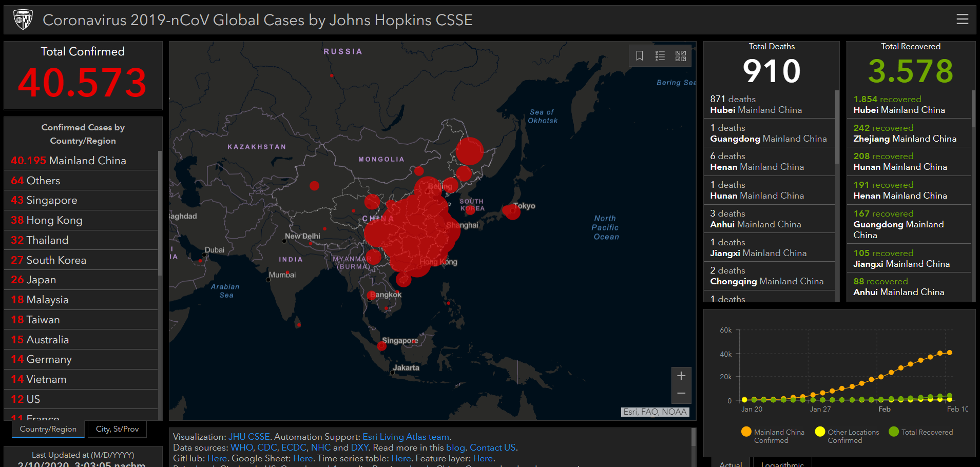Click the last Mainland China chart point

[x=950, y=353]
